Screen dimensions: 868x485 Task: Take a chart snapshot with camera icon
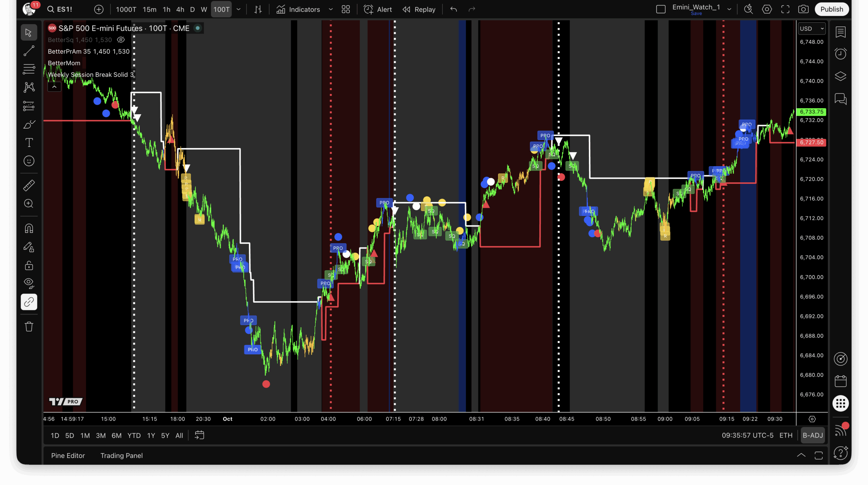(x=803, y=9)
